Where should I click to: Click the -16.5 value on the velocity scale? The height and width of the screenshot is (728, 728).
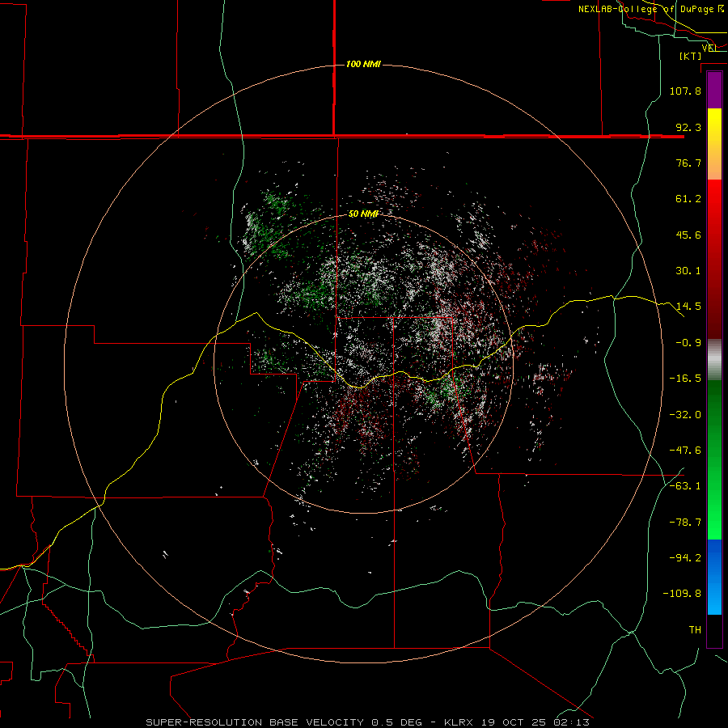click(685, 379)
